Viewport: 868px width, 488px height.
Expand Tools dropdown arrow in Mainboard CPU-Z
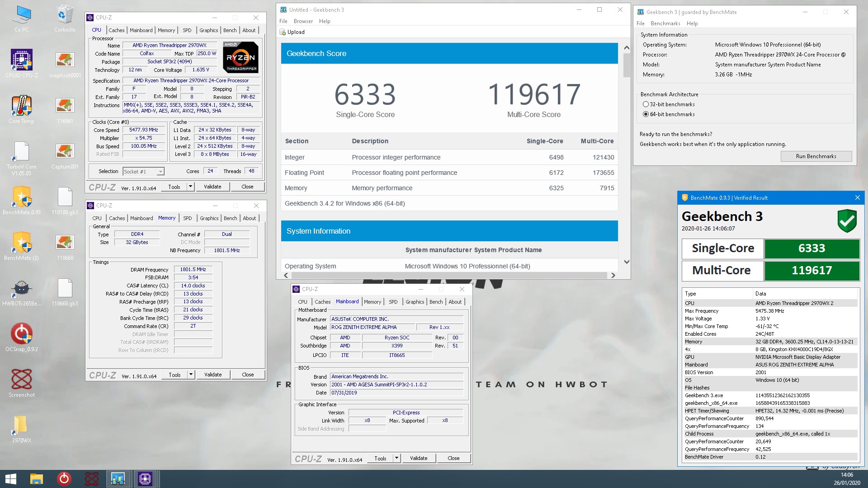coord(396,458)
